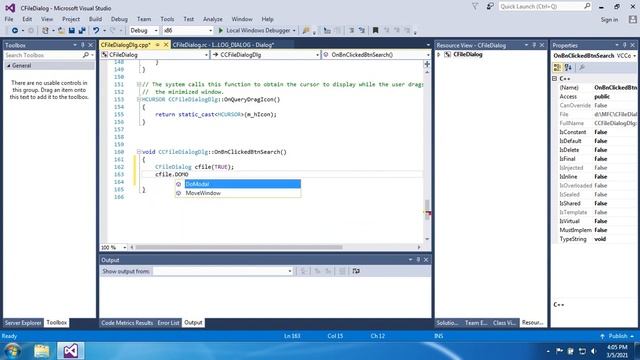
Task: Click in the Search Toolbox field
Action: click(x=43, y=55)
